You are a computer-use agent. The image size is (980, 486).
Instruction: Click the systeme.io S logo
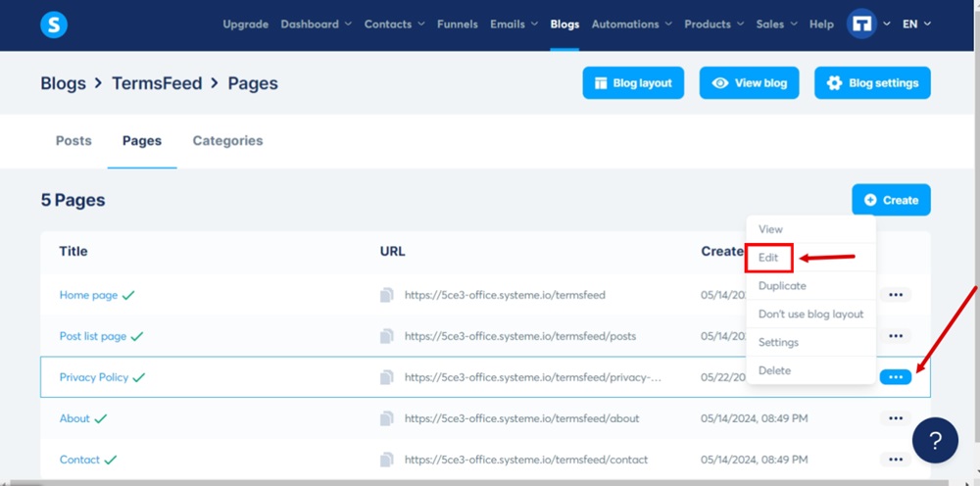coord(54,25)
